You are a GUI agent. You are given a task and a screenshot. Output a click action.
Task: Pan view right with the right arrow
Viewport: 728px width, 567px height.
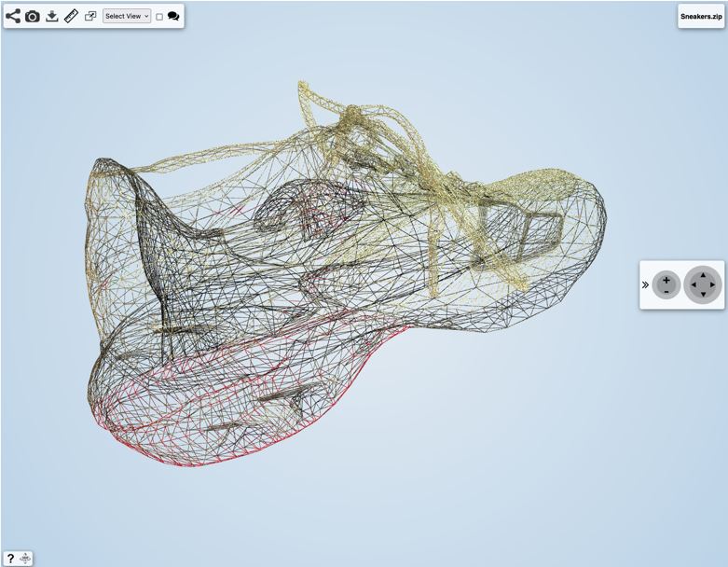713,285
